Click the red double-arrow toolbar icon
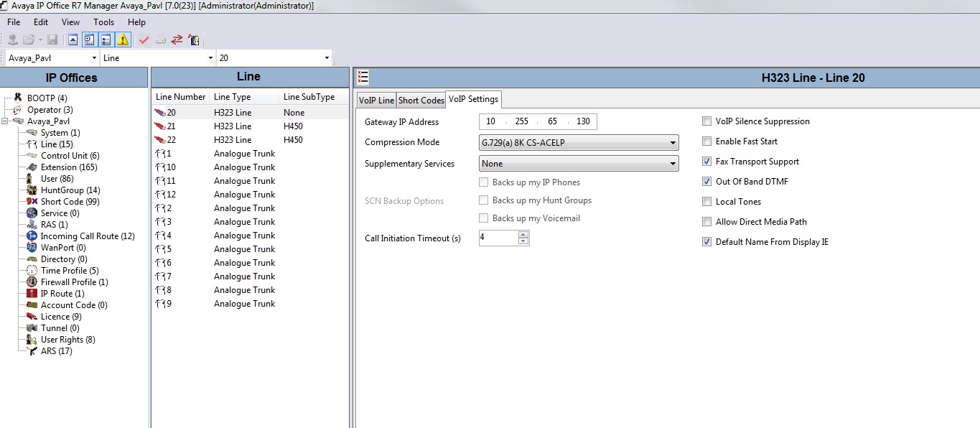The image size is (980, 428). pos(177,39)
